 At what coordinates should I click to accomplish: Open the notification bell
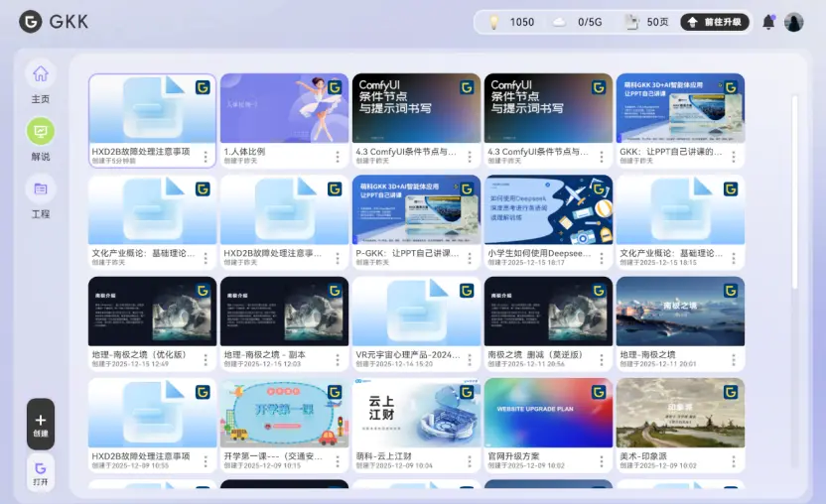tap(767, 22)
